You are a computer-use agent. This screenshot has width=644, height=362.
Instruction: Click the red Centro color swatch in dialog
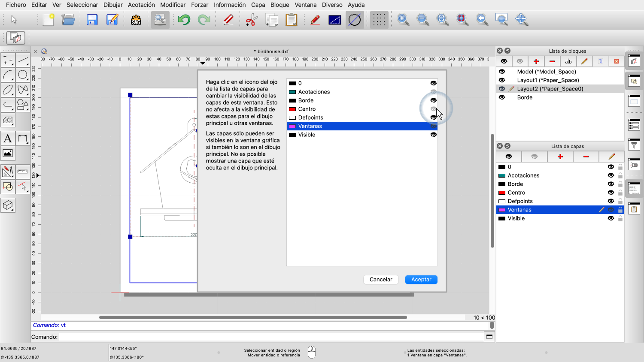[x=292, y=109]
